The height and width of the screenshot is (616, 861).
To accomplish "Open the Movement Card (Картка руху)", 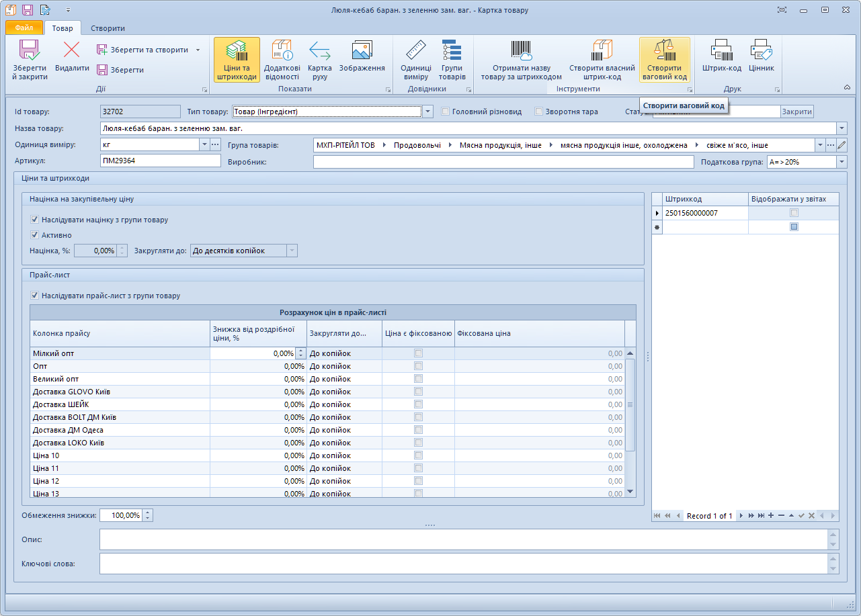I will click(x=319, y=59).
